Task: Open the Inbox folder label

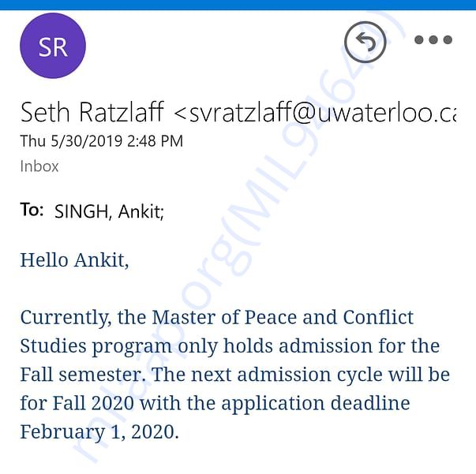Action: click(x=39, y=166)
